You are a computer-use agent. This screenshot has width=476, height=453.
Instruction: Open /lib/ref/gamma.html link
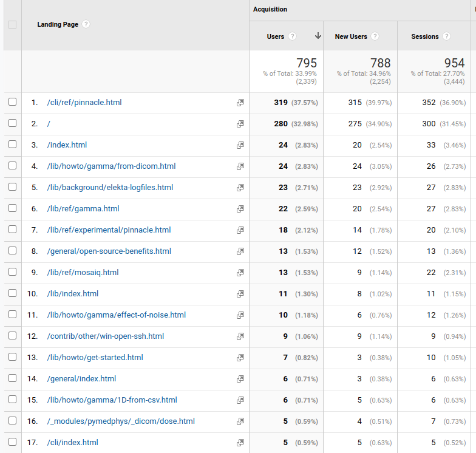[83, 209]
